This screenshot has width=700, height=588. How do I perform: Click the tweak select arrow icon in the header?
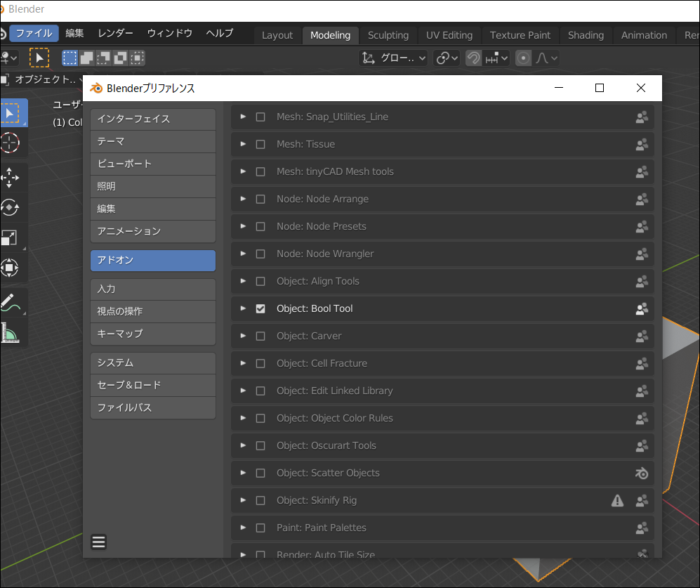coord(39,58)
